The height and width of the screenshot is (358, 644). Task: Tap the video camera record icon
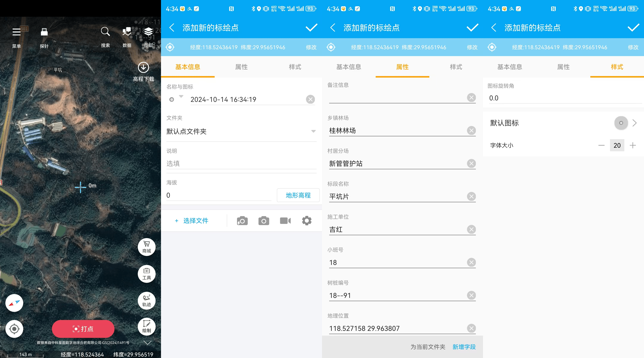(x=285, y=221)
